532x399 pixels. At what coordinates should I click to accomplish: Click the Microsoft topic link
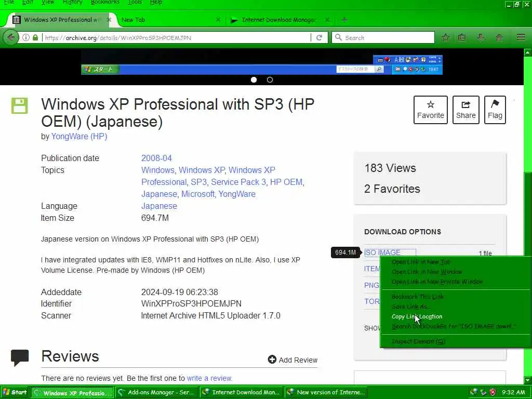point(198,194)
